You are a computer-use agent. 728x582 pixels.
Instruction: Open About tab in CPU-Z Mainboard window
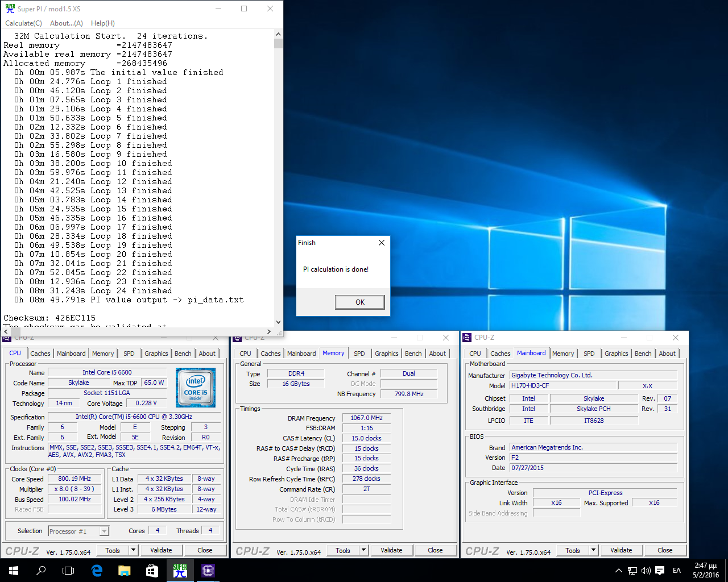(667, 354)
